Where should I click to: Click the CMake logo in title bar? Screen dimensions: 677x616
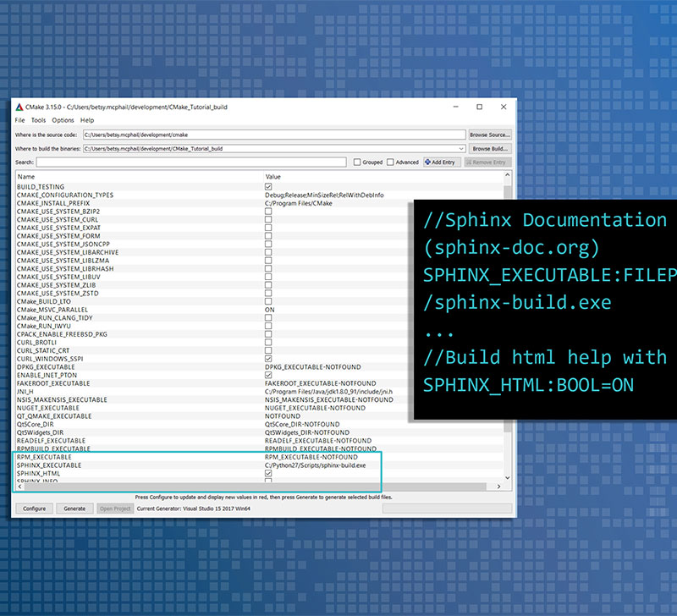pyautogui.click(x=19, y=107)
